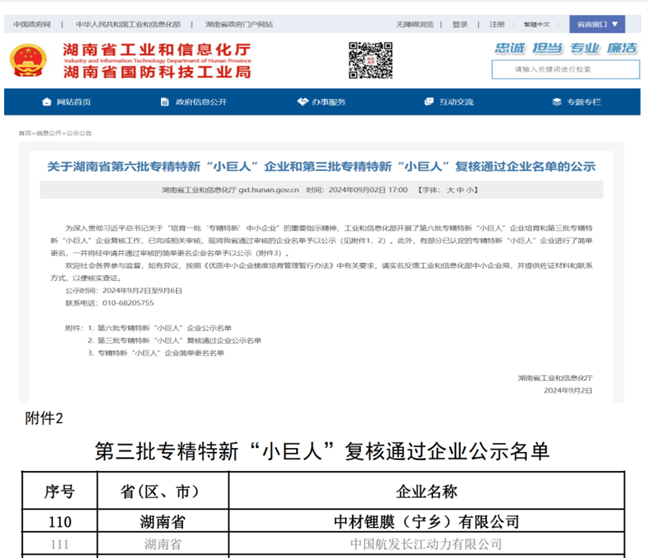Open the 省直窗口 dropdown

597,23
